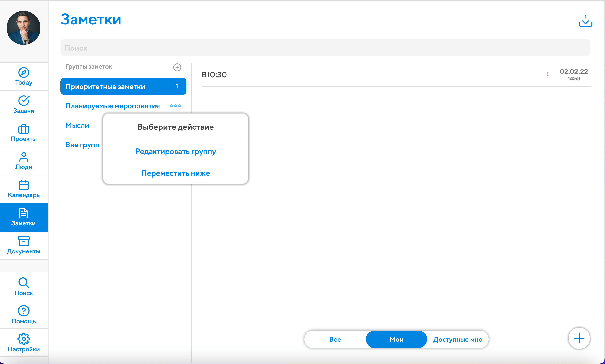The height and width of the screenshot is (364, 605).
Task: Add a new note group
Action: tap(177, 67)
